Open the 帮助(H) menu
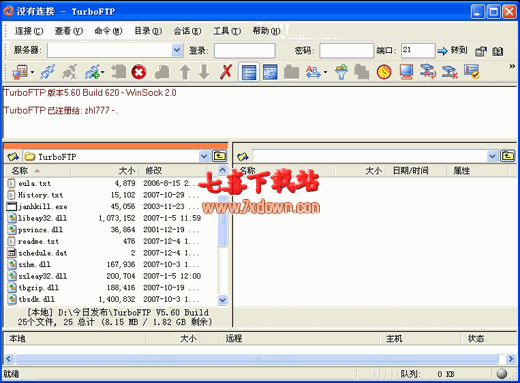520x383 pixels. (266, 31)
